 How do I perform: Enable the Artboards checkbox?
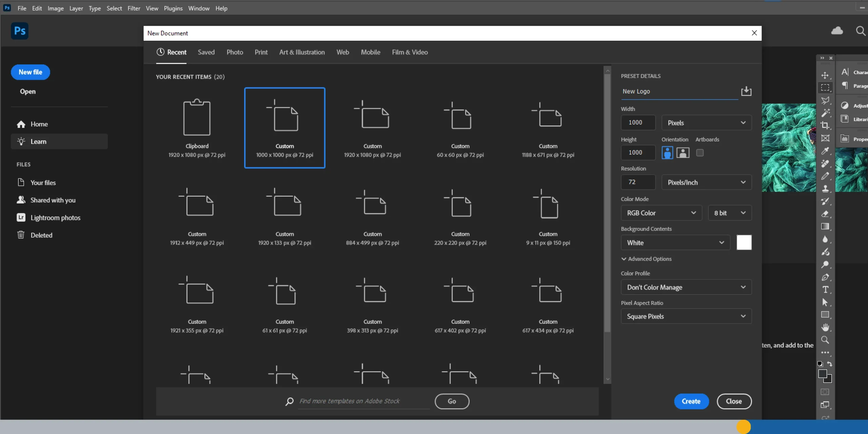pos(699,153)
